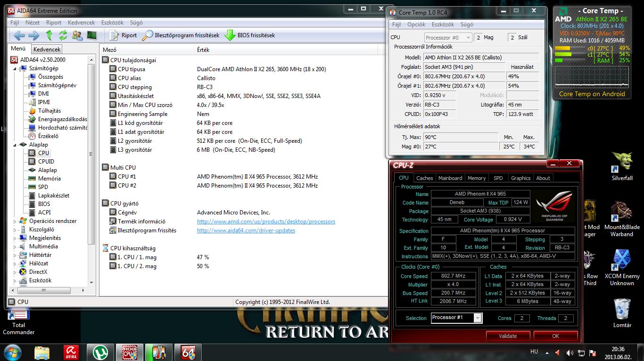Select Memória in AIDA64 tree
The height and width of the screenshot is (361, 644).
click(x=50, y=179)
